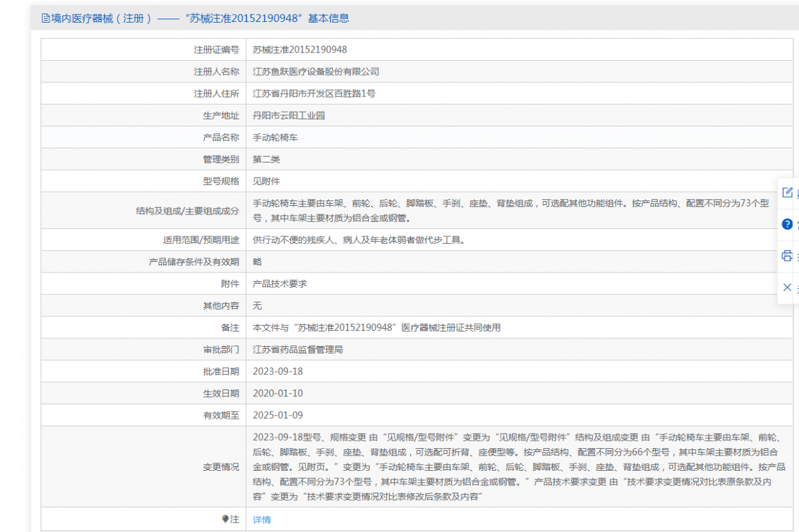The height and width of the screenshot is (532, 799).
Task: Click the 有效期至 row label
Action: (x=221, y=415)
